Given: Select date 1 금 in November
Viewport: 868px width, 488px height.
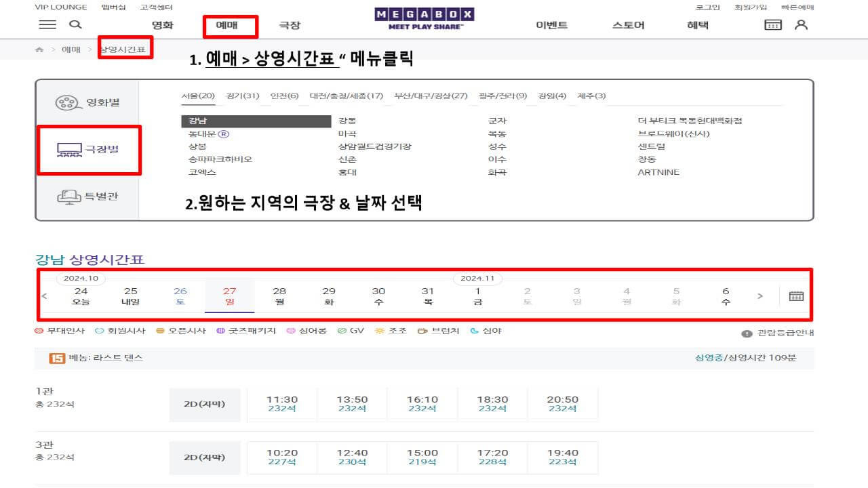Looking at the screenshot, I should tap(477, 296).
